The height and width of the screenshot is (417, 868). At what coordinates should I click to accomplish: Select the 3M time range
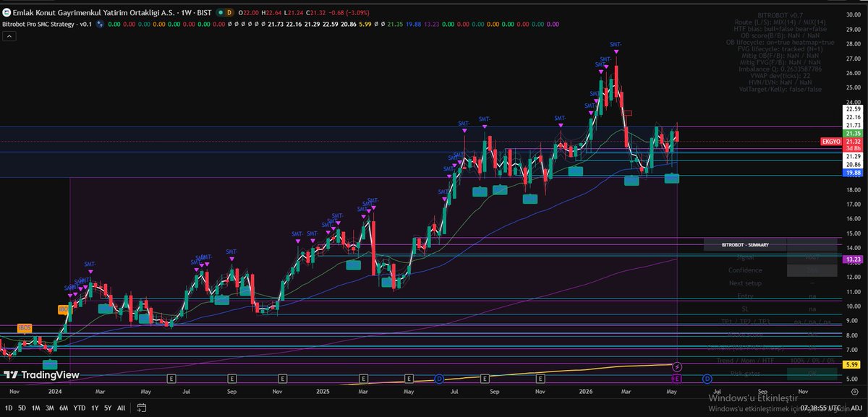(49, 408)
